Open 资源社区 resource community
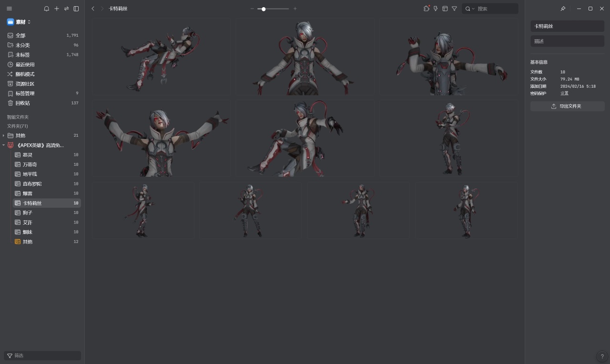This screenshot has height=364, width=610. [x=42, y=84]
